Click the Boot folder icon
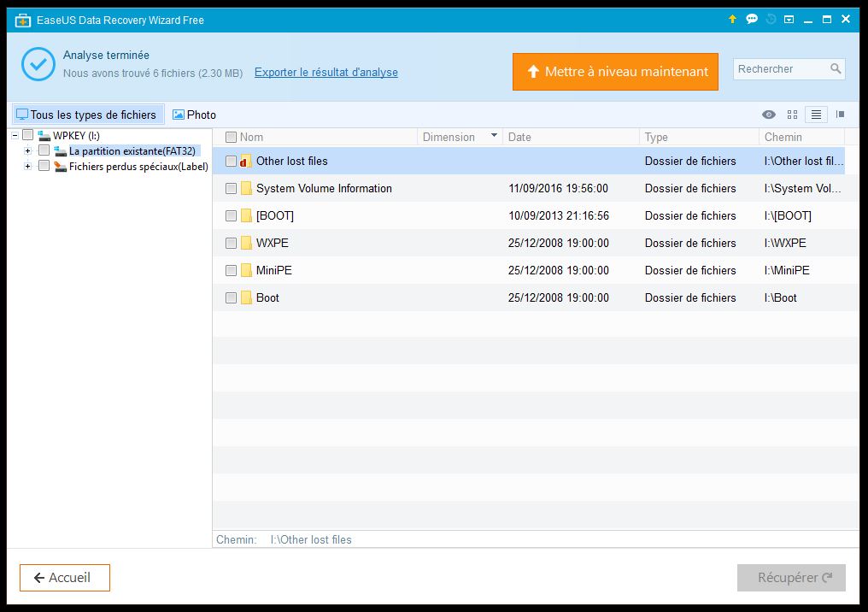This screenshot has width=868, height=612. coord(246,297)
